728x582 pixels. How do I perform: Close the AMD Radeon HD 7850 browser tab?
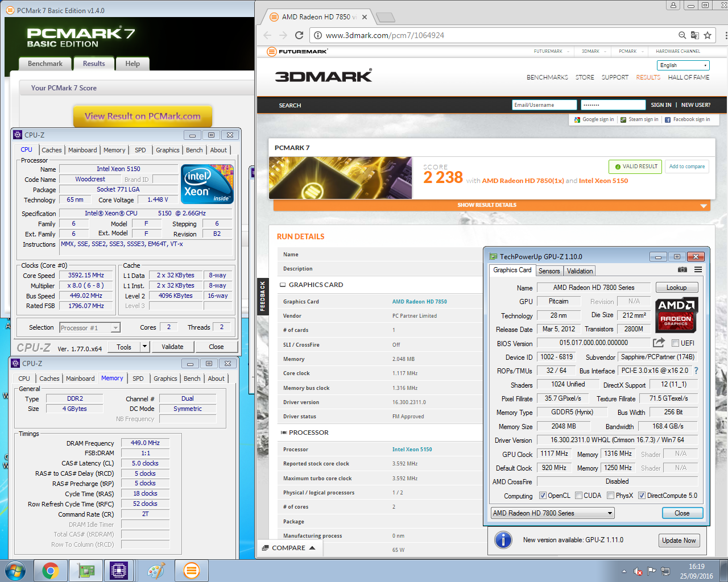[365, 17]
